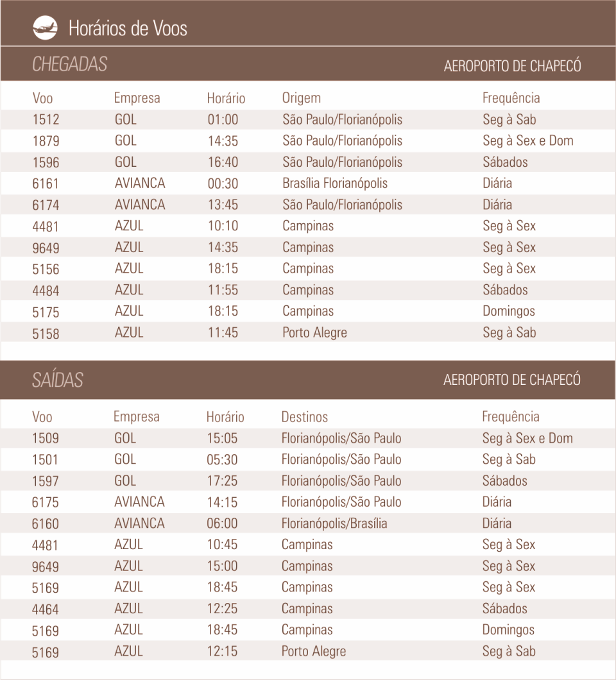This screenshot has height=680, width=616.
Task: Select the Origem column header
Action: click(x=302, y=98)
